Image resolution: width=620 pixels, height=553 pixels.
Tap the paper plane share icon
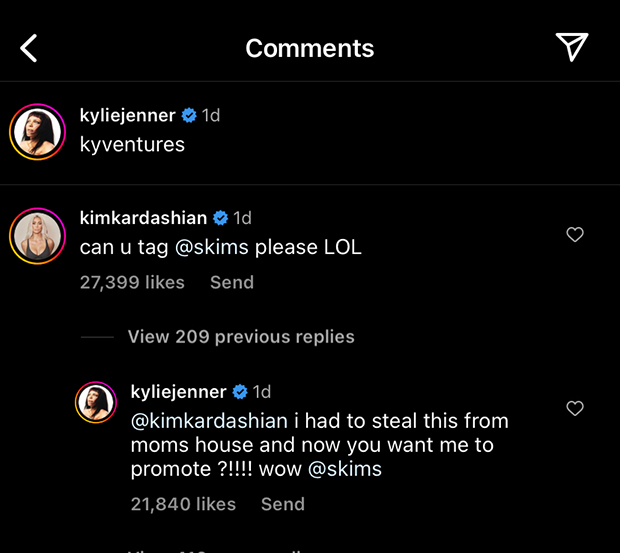571,47
